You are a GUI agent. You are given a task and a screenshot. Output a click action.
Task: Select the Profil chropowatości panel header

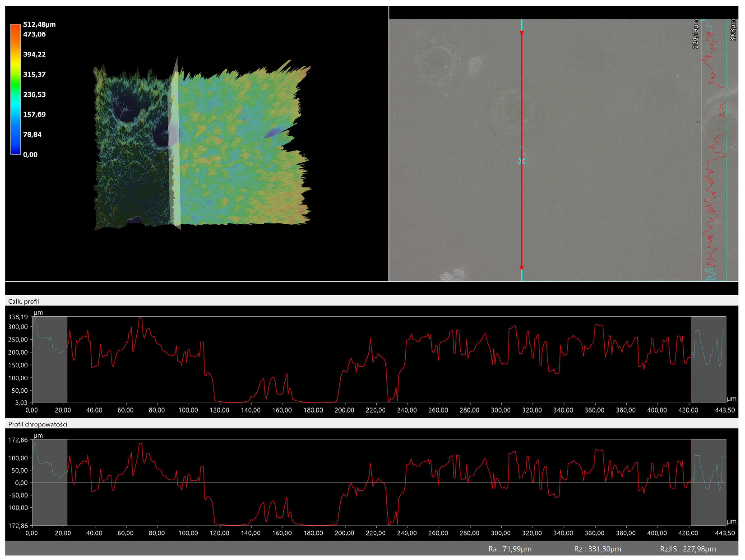[37, 424]
